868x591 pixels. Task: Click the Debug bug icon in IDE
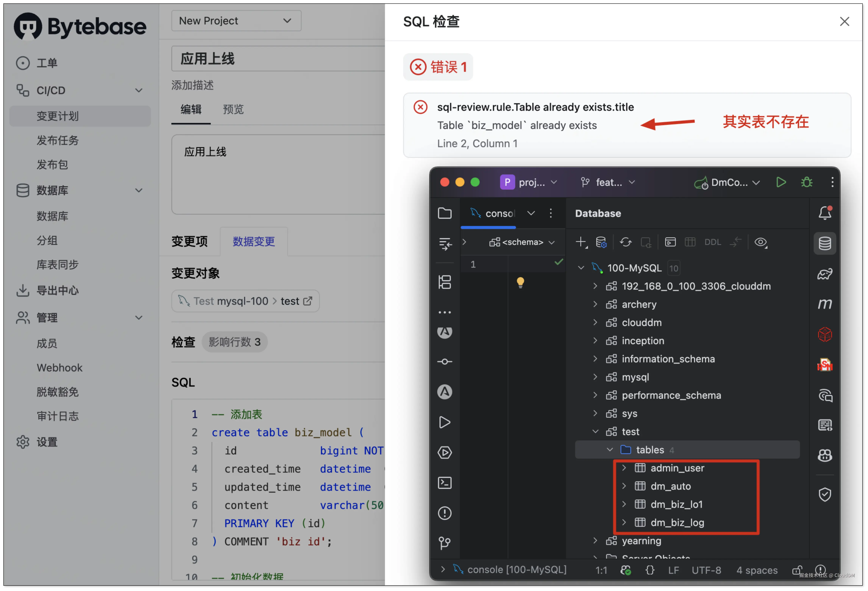coord(807,182)
